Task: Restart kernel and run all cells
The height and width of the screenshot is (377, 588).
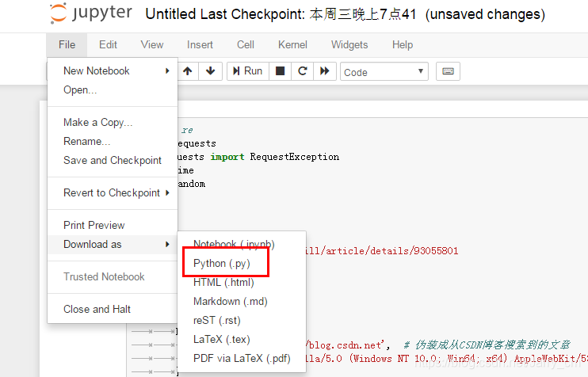Action: point(325,70)
